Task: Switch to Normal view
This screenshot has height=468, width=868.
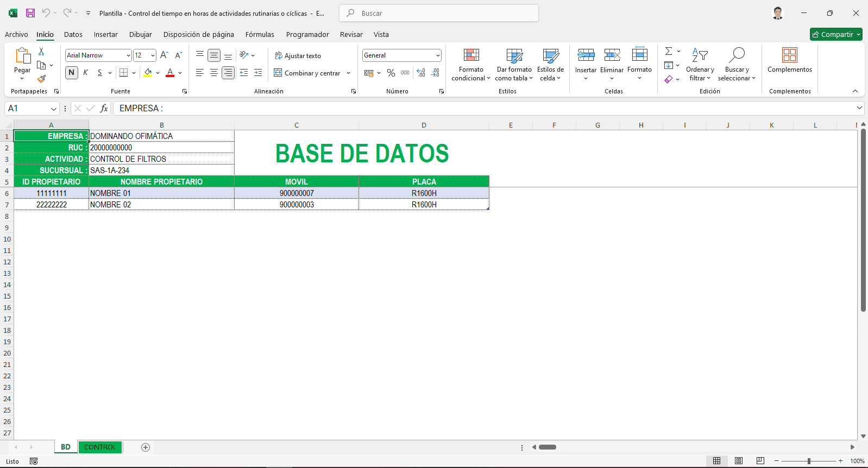Action: coord(716,461)
